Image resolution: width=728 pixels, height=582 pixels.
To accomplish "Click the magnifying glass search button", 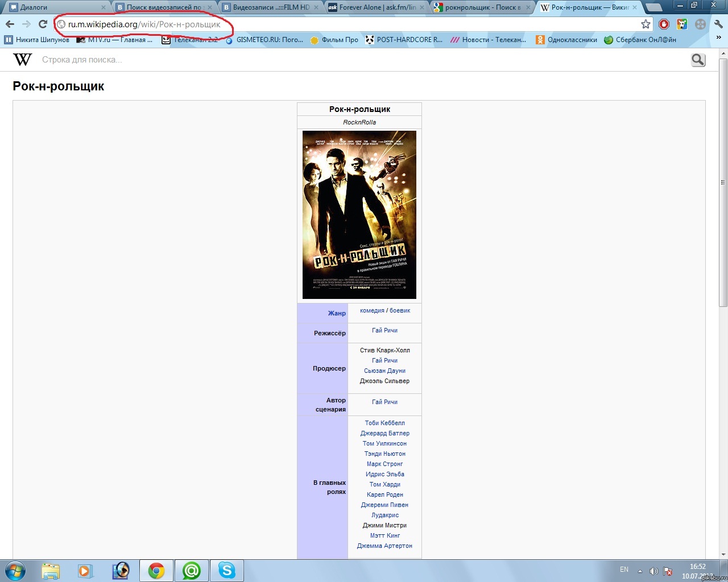I will tap(698, 60).
